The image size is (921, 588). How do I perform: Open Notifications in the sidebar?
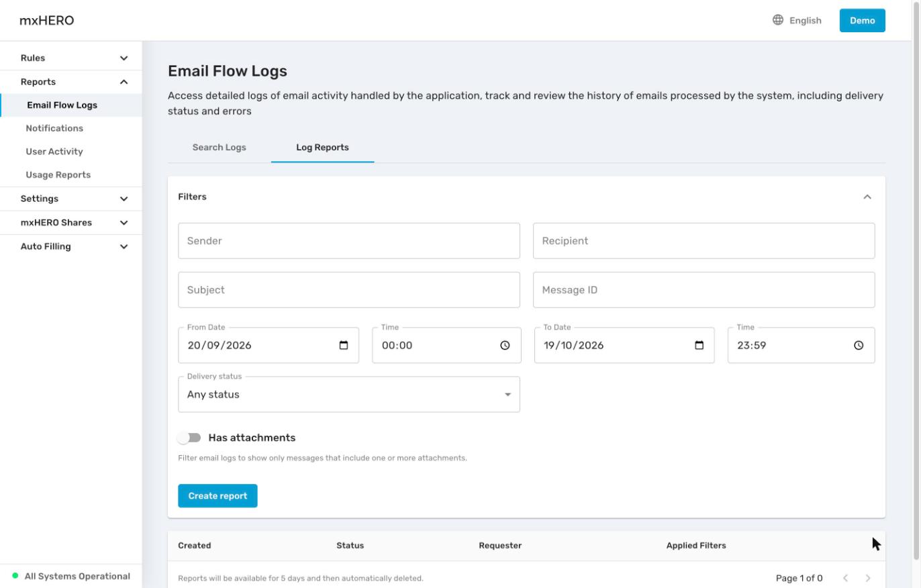pos(71,128)
